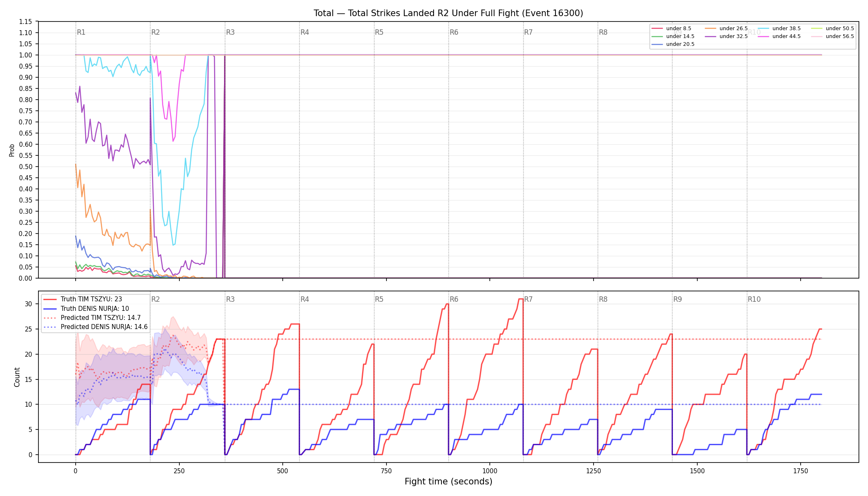Click the Prob axis tick label '0.00'
Image resolution: width=868 pixels, height=496 pixels.
pos(26,278)
